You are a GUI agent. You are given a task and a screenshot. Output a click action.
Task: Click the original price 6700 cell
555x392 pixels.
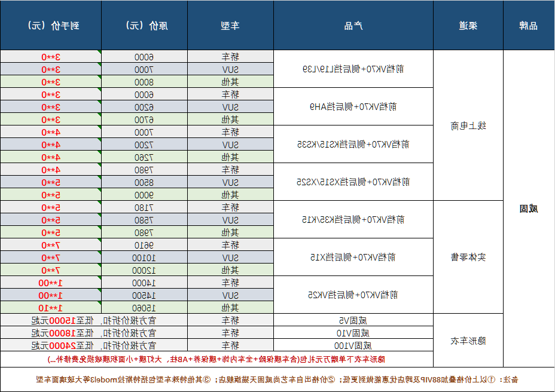coord(144,120)
